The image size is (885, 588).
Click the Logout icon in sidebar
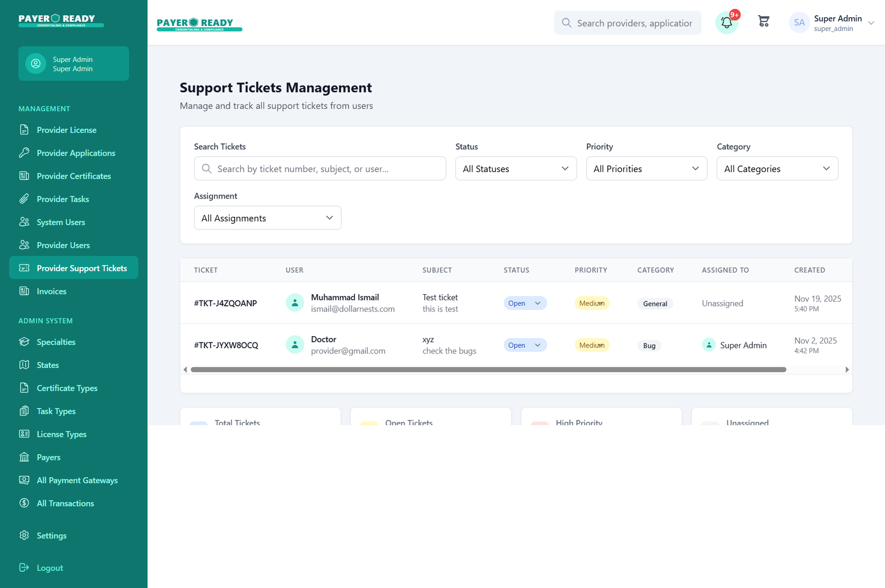coord(24,568)
